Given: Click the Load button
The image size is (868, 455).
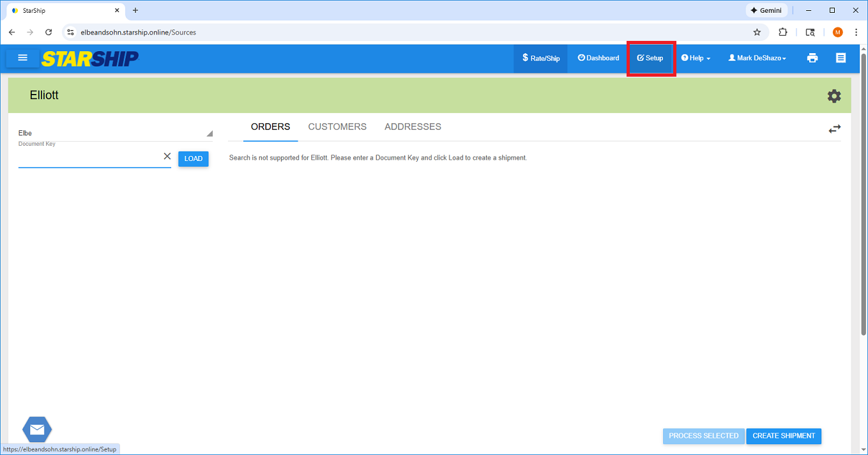Looking at the screenshot, I should pos(193,159).
